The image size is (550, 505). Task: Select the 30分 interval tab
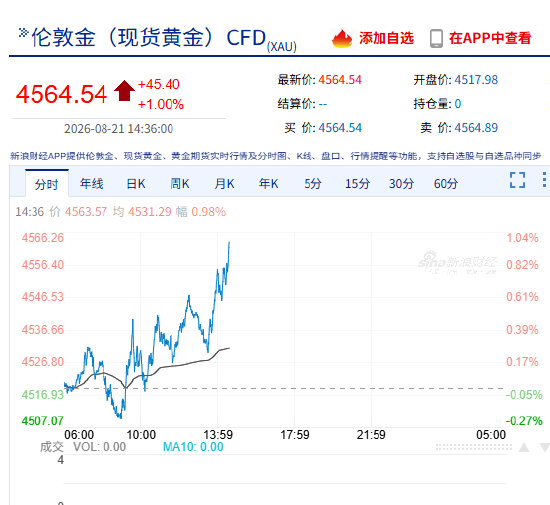click(x=401, y=184)
